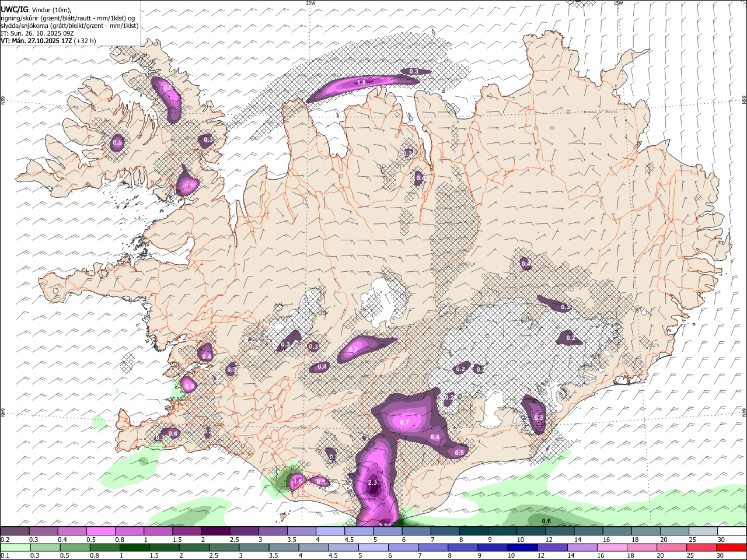Click the sleet/snow legend swatch between 0.2 and 0.3
747x560 pixels.
(15, 531)
